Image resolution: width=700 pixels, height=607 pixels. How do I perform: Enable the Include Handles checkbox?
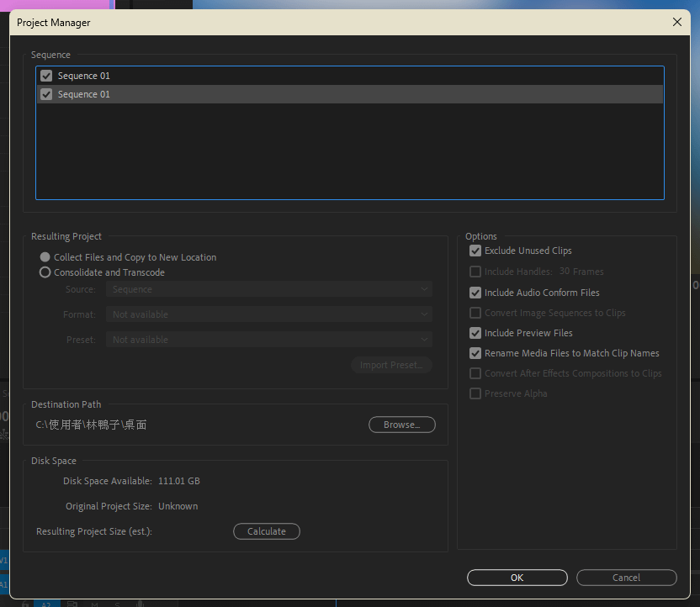(475, 272)
